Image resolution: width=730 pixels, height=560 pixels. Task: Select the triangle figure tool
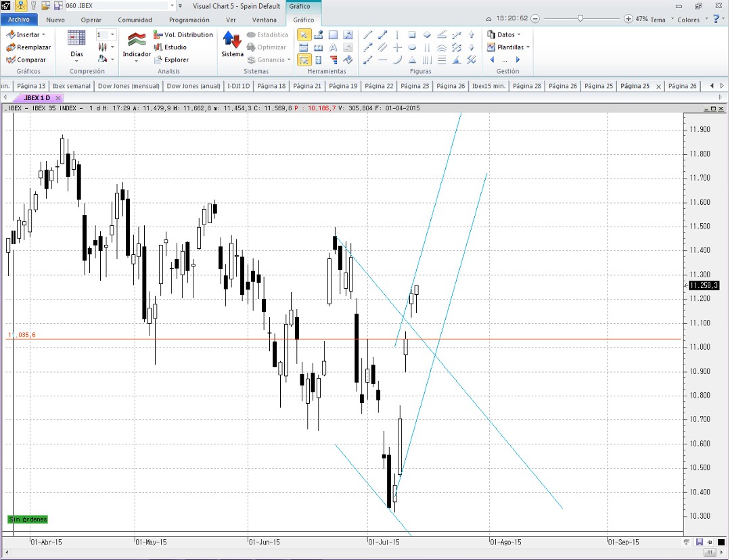pos(412,60)
